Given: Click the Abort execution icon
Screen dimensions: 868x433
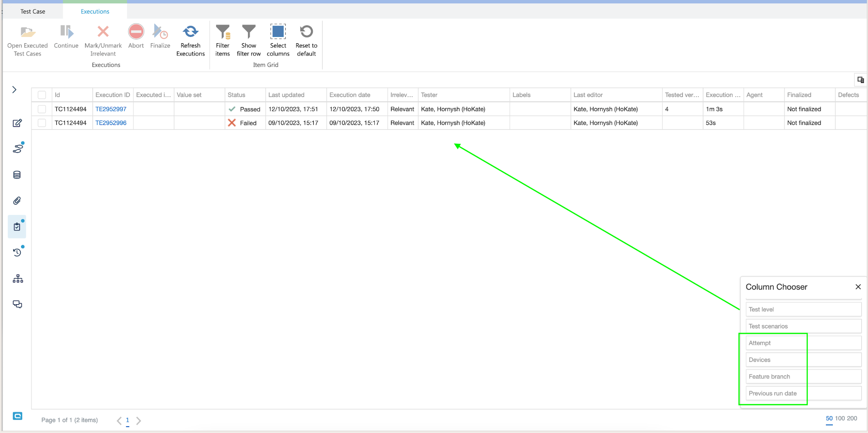Looking at the screenshot, I should (x=136, y=32).
